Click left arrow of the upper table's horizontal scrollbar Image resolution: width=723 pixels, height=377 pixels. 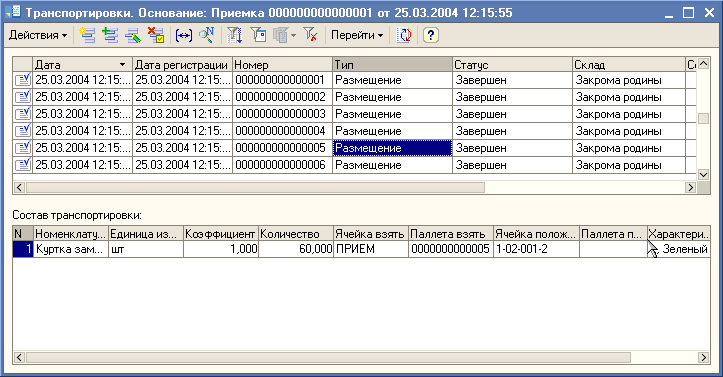19,188
